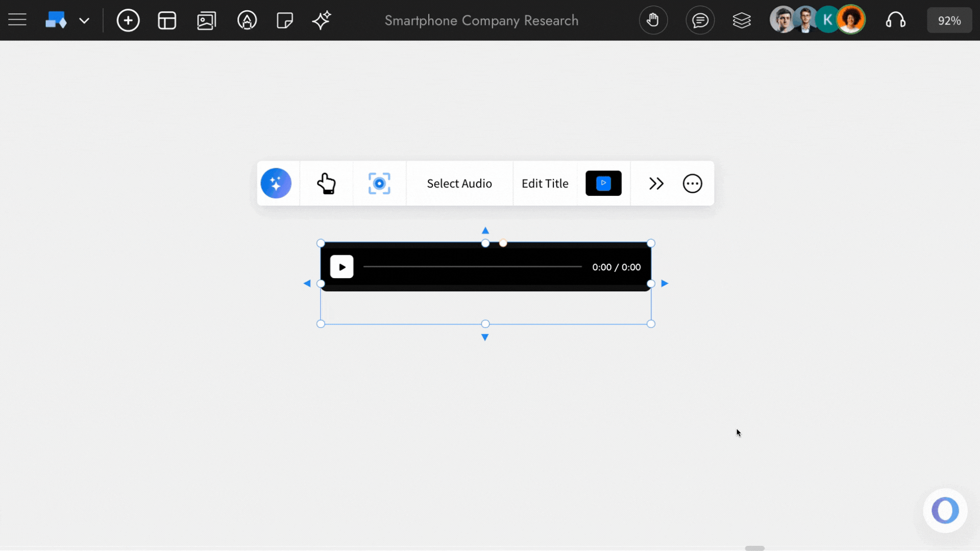Open the hamburger menu
The image size is (980, 551).
pyautogui.click(x=17, y=20)
